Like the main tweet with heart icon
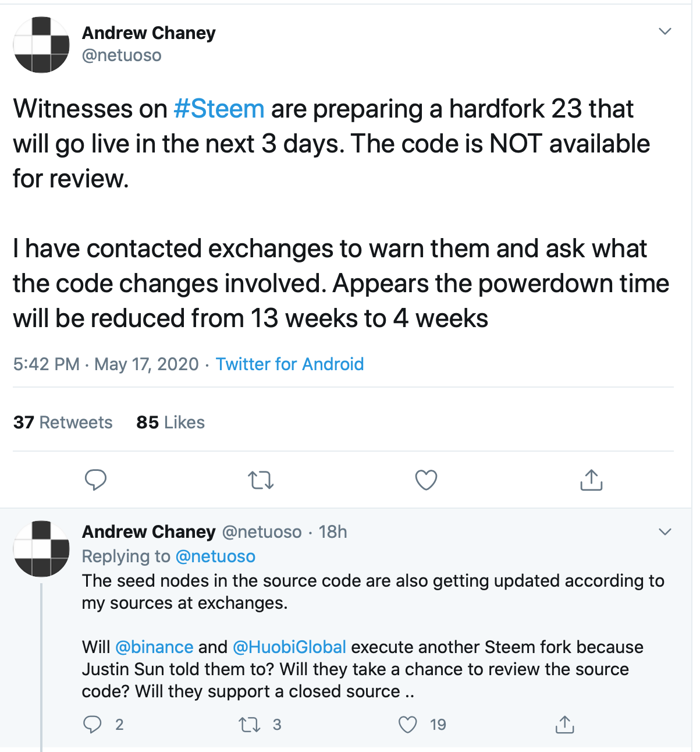The height and width of the screenshot is (752, 700). [426, 480]
